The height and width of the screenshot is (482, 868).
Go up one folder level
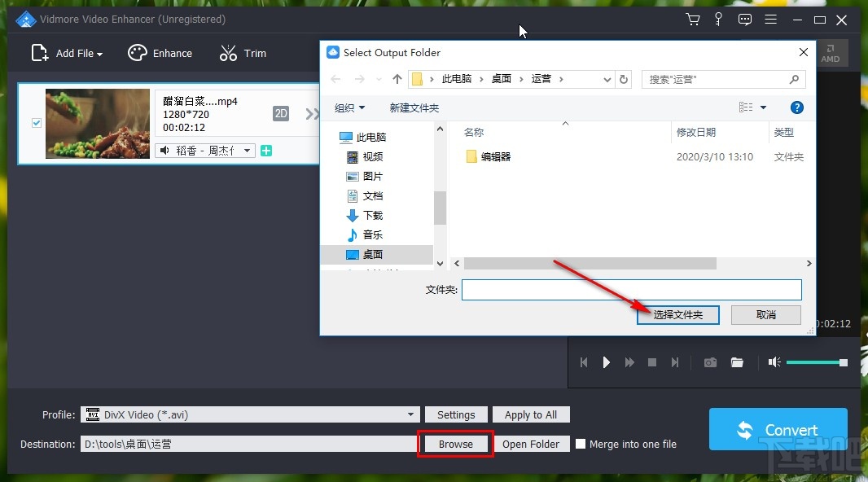397,79
